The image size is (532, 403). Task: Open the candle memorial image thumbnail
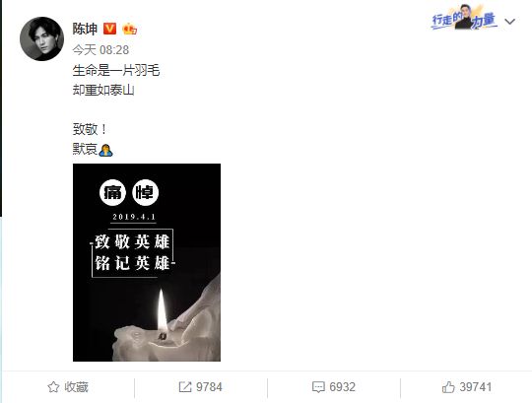click(x=147, y=262)
